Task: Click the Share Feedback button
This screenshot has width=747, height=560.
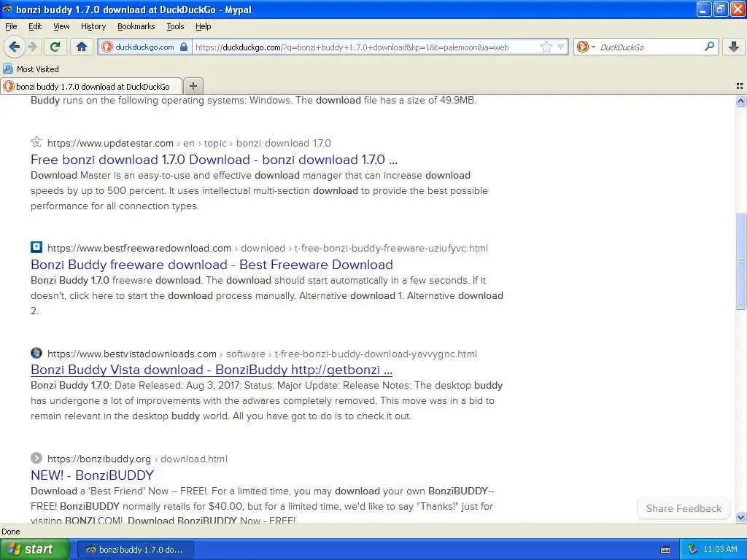Action: 684,508
